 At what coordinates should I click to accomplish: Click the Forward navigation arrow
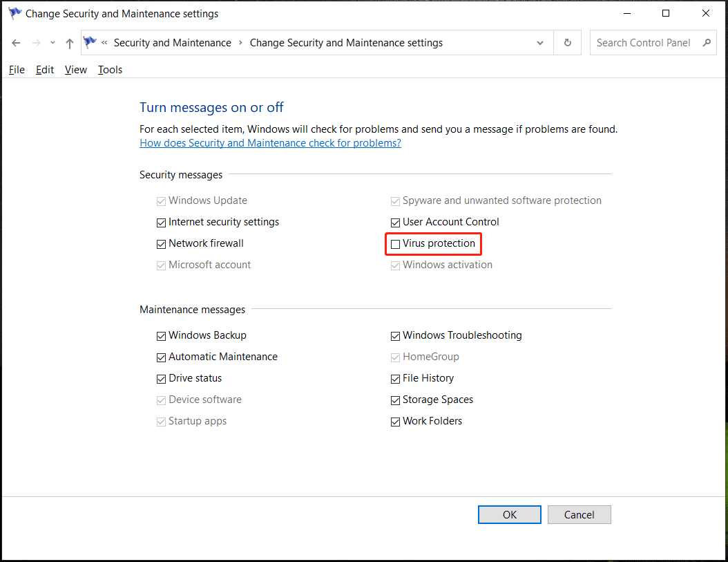[37, 43]
